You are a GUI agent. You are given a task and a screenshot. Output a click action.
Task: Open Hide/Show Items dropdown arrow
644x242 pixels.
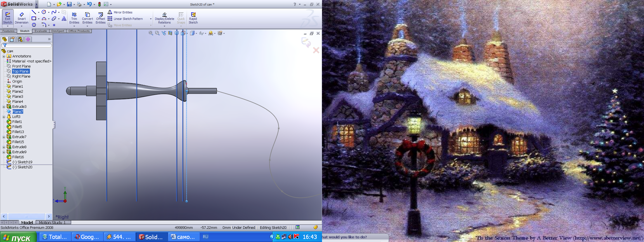point(205,33)
